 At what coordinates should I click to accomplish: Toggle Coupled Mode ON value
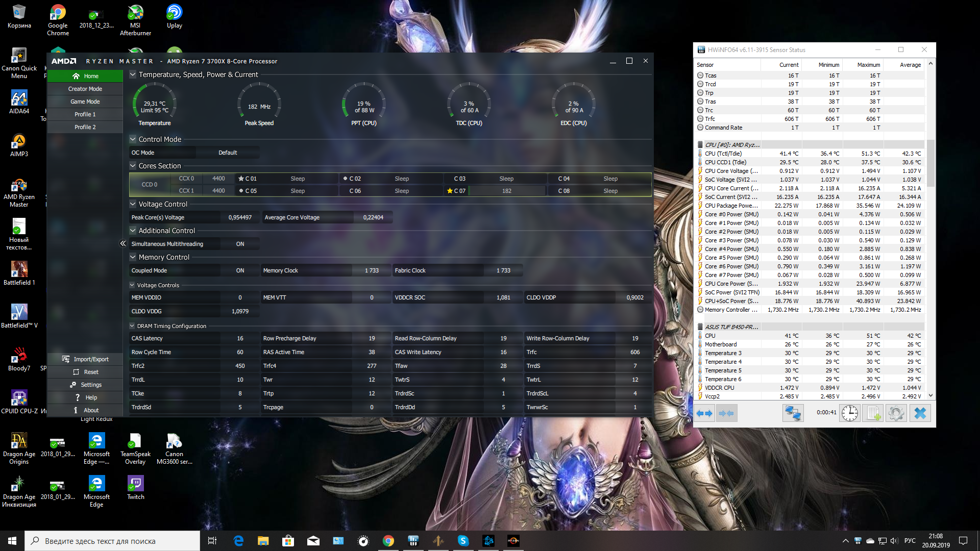click(x=240, y=270)
